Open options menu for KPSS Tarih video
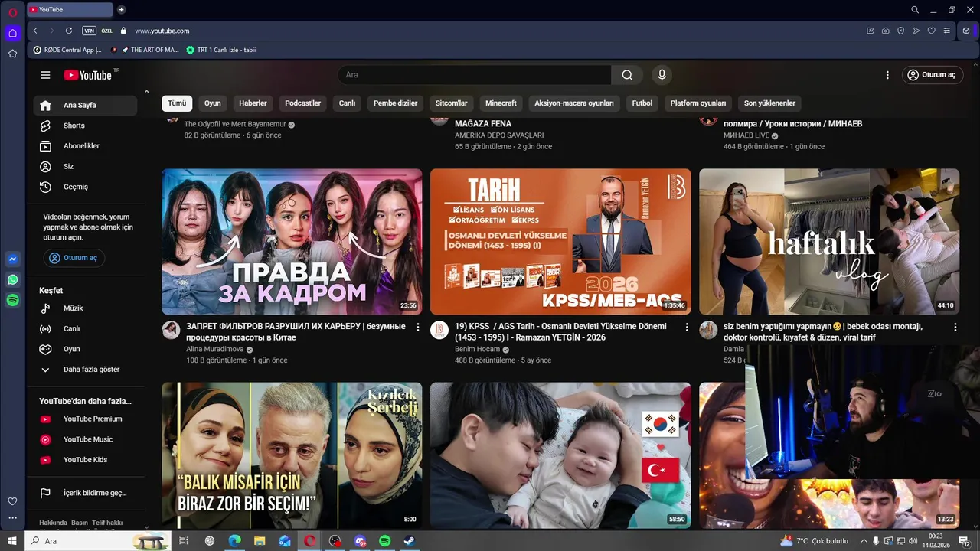980x551 pixels. (x=686, y=328)
